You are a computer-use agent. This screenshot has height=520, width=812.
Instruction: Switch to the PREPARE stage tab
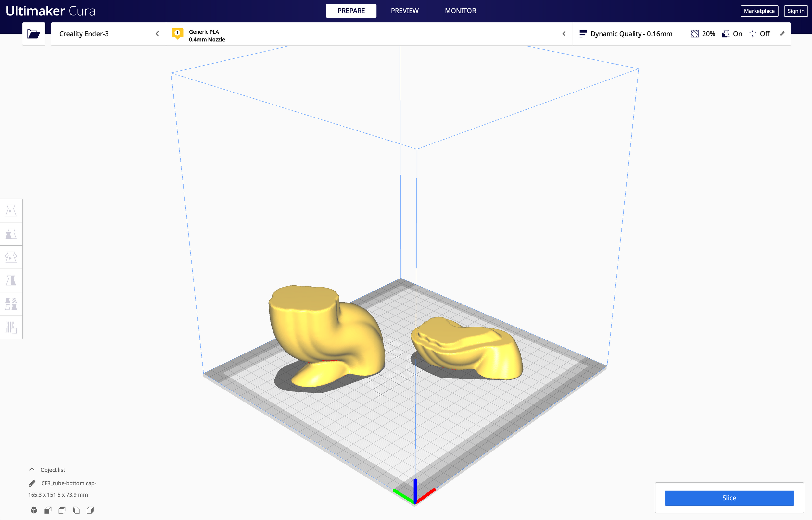pyautogui.click(x=351, y=11)
